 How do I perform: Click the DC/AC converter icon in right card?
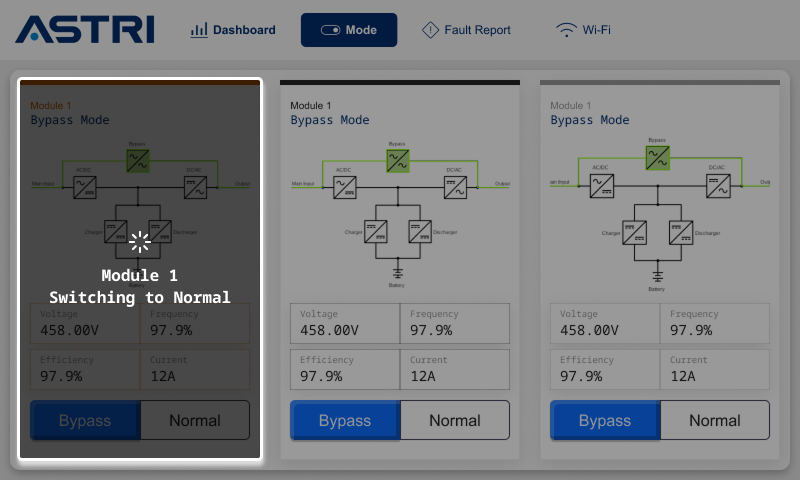pyautogui.click(x=717, y=186)
